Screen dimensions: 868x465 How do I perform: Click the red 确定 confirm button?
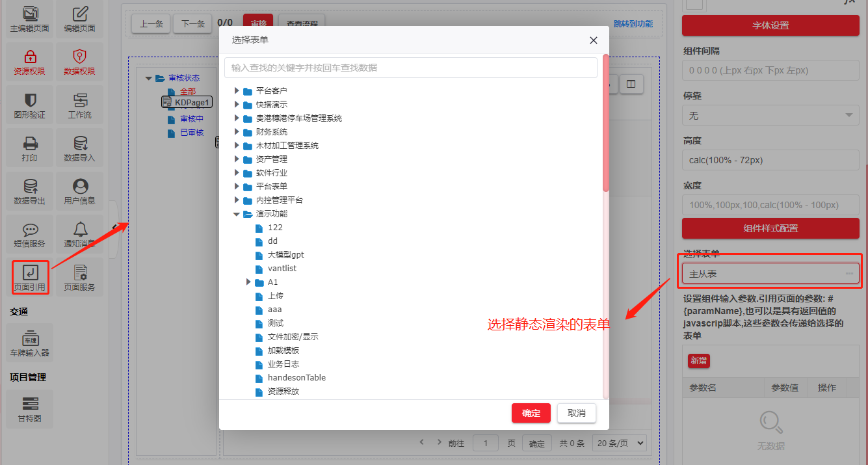[531, 413]
